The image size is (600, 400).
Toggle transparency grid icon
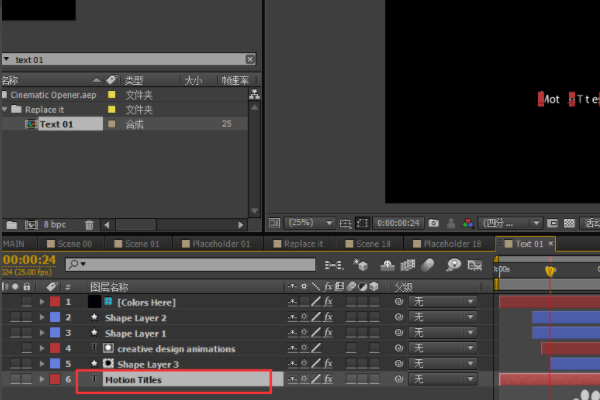click(569, 223)
